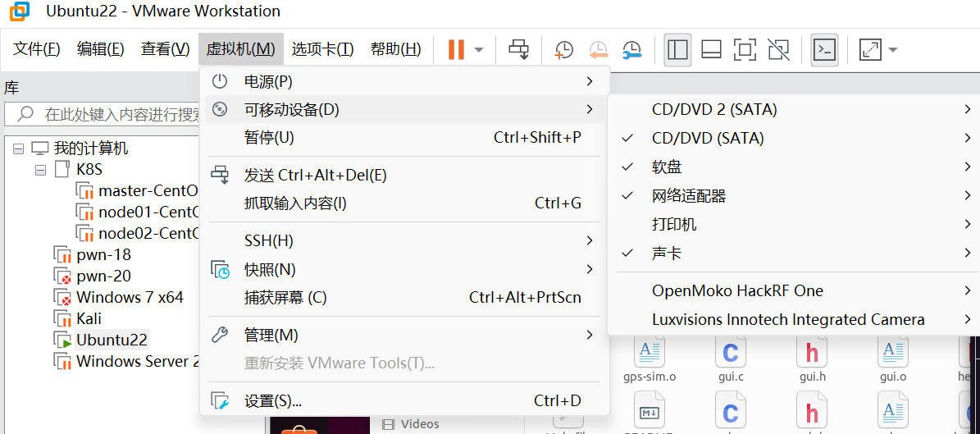This screenshot has width=980, height=434.
Task: Toggle the checked 软盘 device entry
Action: pos(795,167)
